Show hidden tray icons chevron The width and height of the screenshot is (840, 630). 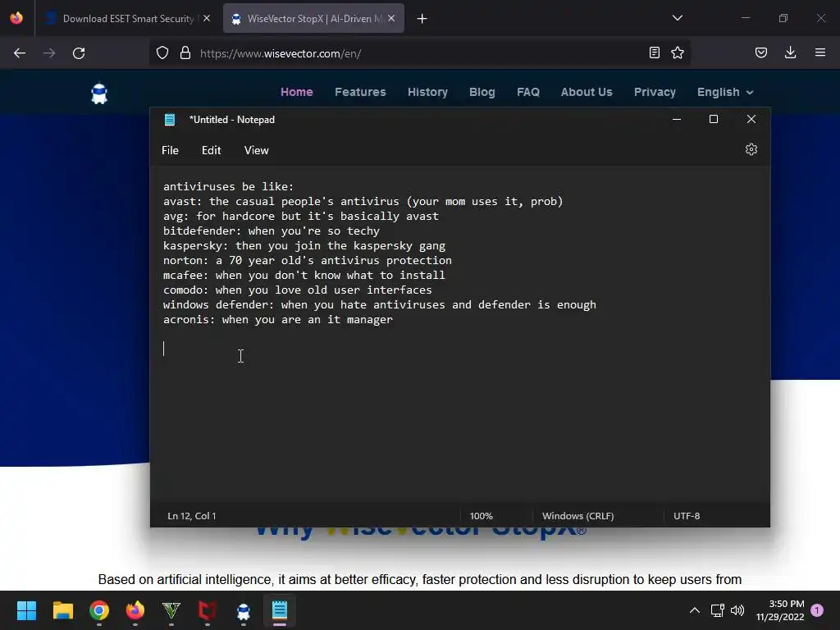coord(694,610)
